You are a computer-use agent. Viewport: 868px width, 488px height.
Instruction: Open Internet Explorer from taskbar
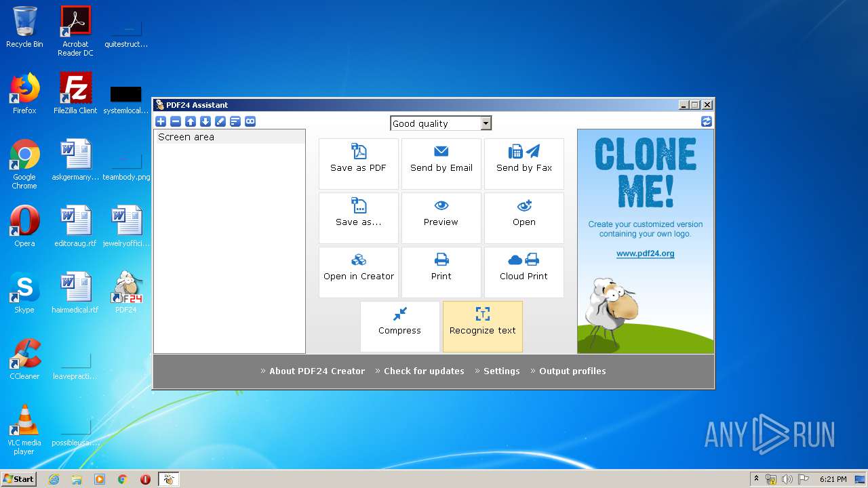[54, 479]
